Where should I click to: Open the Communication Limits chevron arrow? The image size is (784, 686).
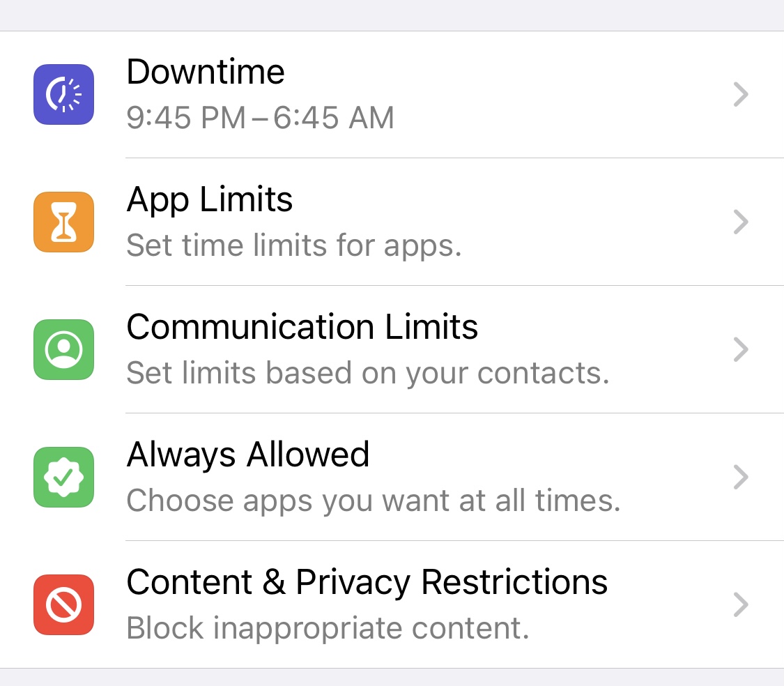coord(741,349)
